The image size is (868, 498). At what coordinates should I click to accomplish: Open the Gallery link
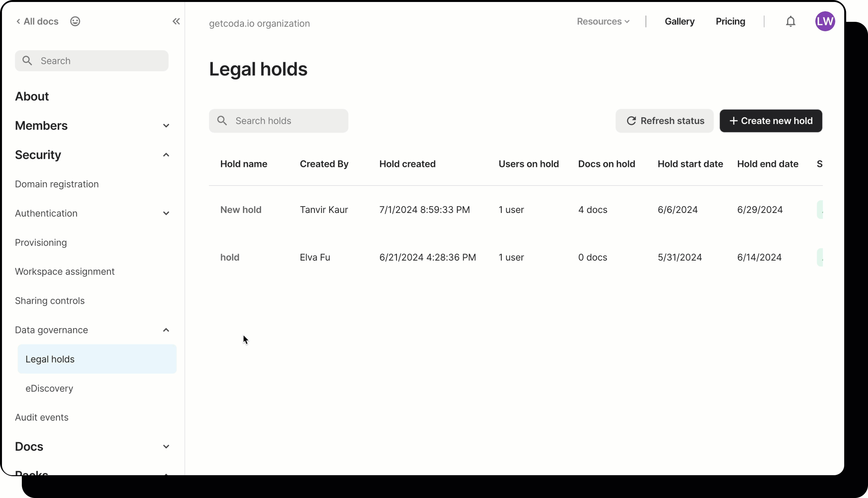tap(679, 21)
